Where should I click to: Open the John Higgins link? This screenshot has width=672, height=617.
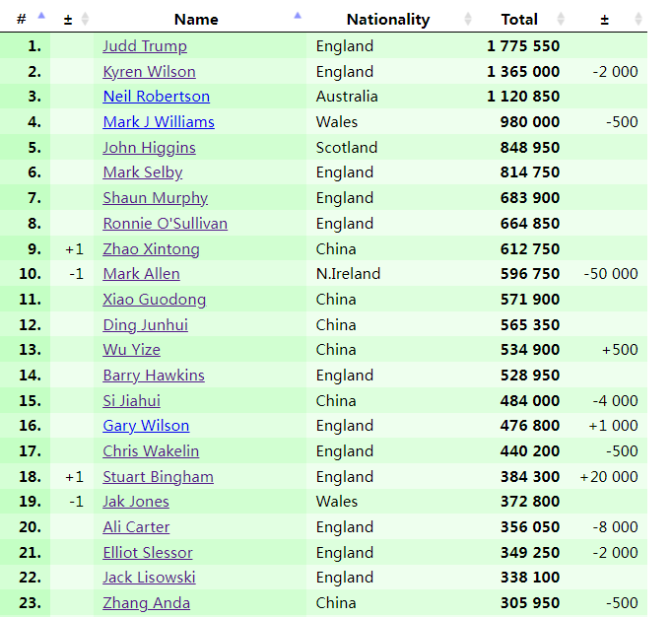tap(149, 148)
